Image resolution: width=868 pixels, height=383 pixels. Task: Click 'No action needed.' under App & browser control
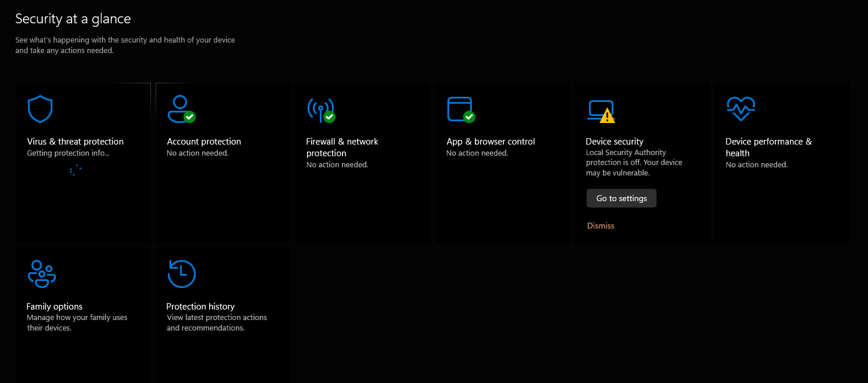(477, 153)
